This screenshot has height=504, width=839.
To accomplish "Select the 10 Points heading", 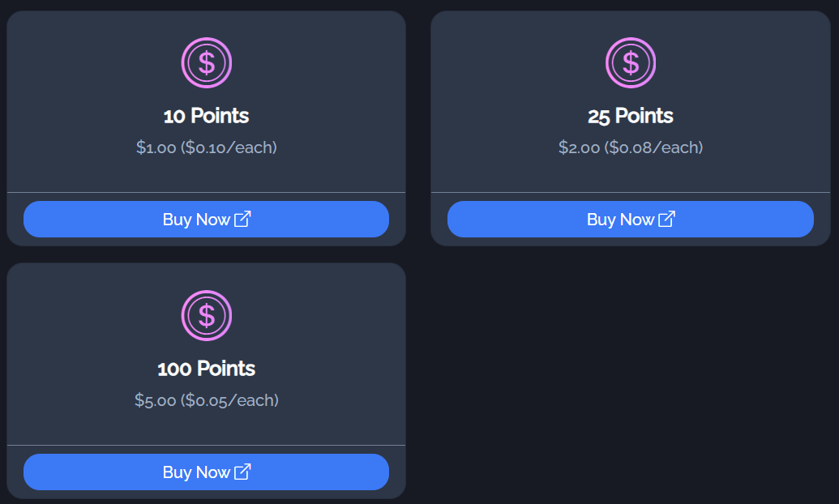I will pyautogui.click(x=206, y=116).
